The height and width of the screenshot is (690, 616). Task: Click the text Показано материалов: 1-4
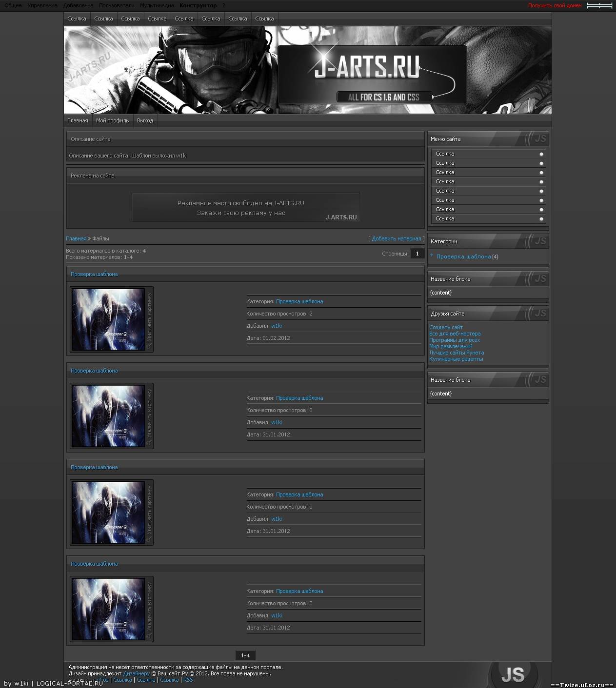pos(99,257)
